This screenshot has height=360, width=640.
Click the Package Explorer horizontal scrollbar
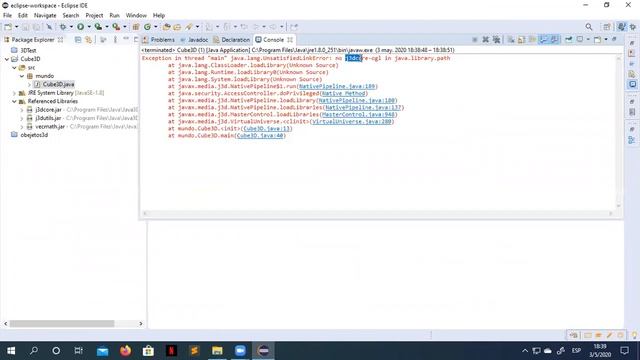tap(62, 324)
